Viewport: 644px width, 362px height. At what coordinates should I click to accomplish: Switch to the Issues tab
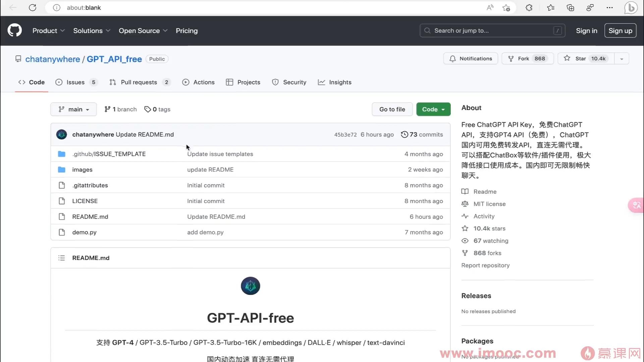tap(75, 82)
